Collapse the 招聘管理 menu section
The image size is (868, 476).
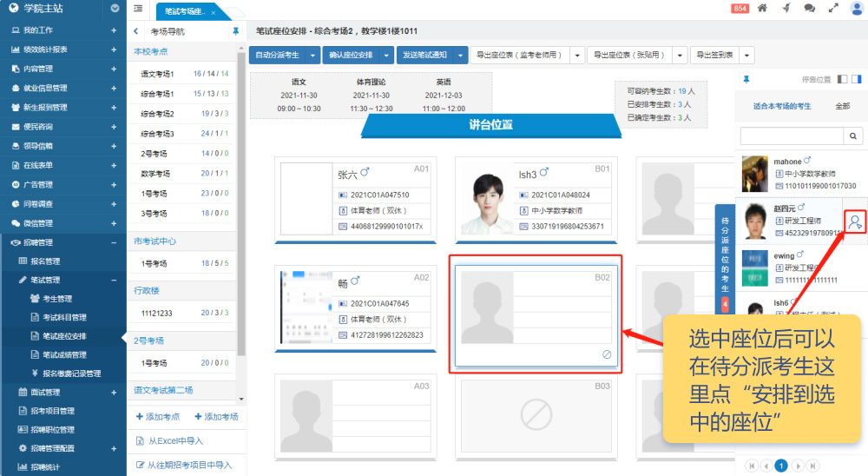pos(114,242)
